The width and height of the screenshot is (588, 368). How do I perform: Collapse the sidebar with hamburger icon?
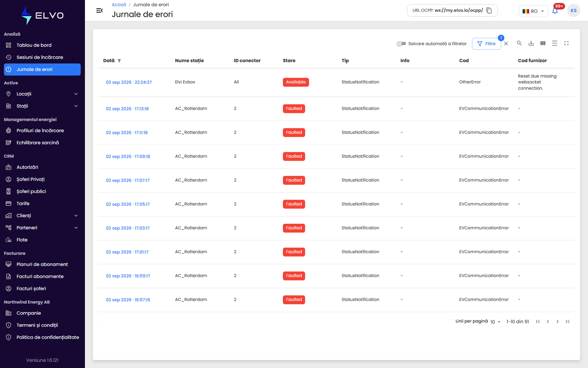click(99, 10)
